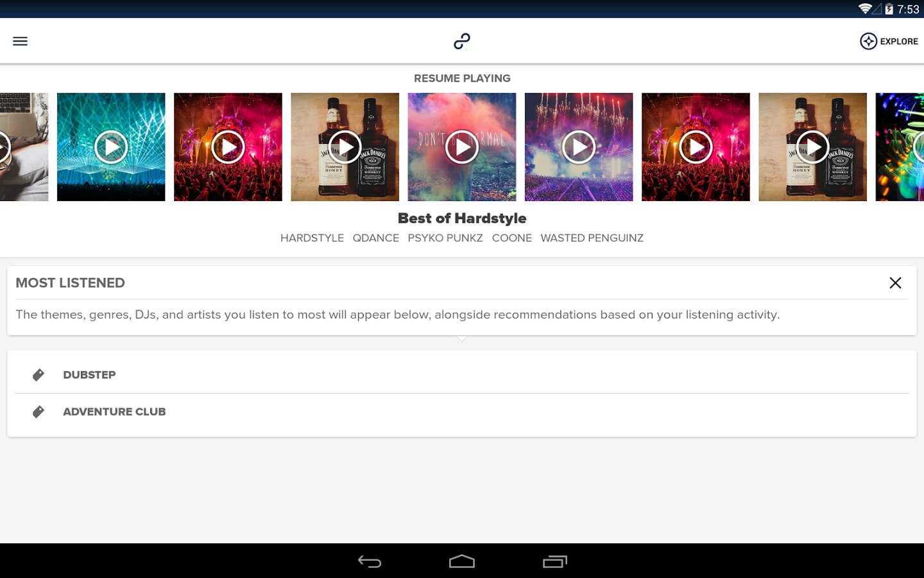
Task: Open the EXPLORE label in the header
Action: [x=899, y=41]
